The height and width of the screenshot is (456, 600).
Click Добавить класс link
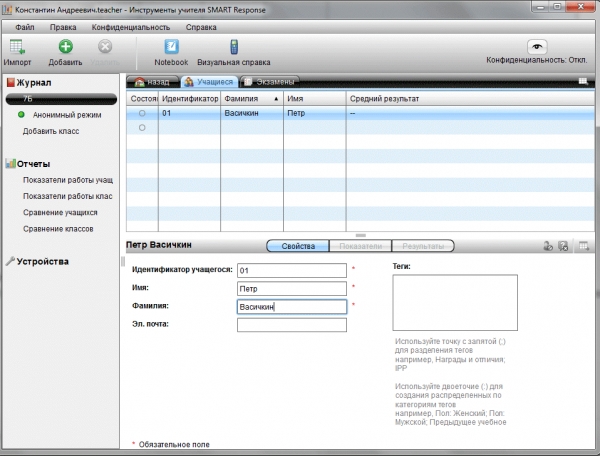point(51,131)
